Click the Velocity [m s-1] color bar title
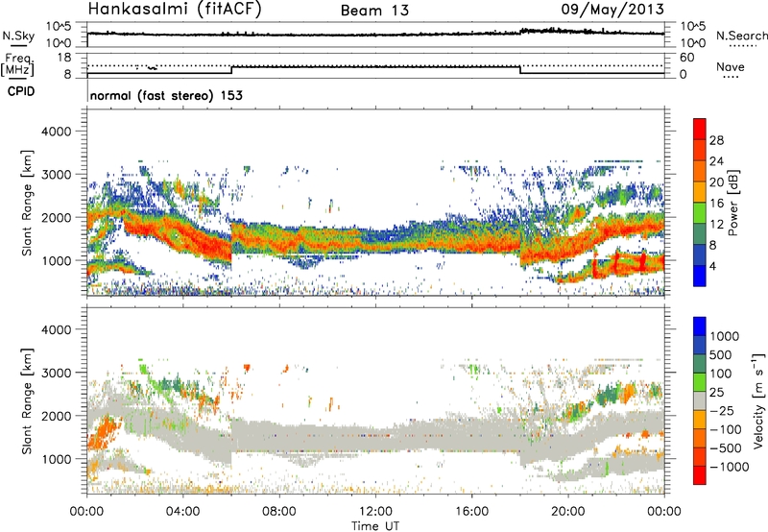This screenshot has height=532, width=768. pos(758,400)
